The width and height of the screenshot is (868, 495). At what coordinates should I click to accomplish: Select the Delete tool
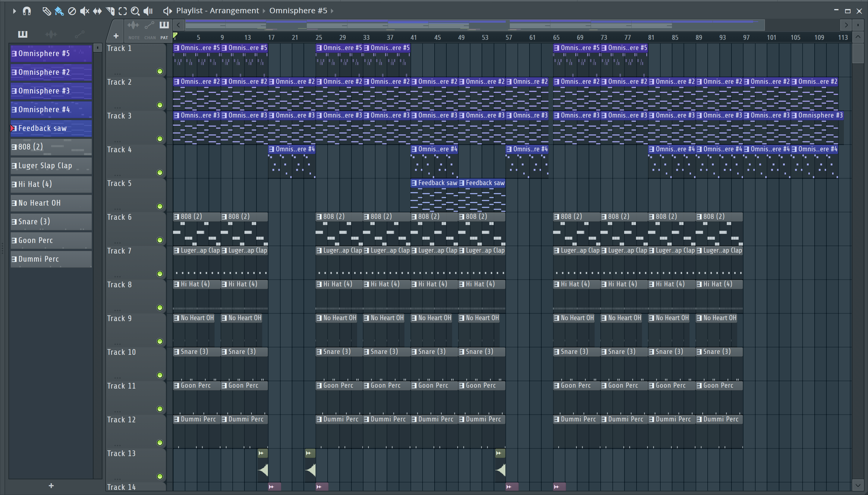(x=72, y=11)
